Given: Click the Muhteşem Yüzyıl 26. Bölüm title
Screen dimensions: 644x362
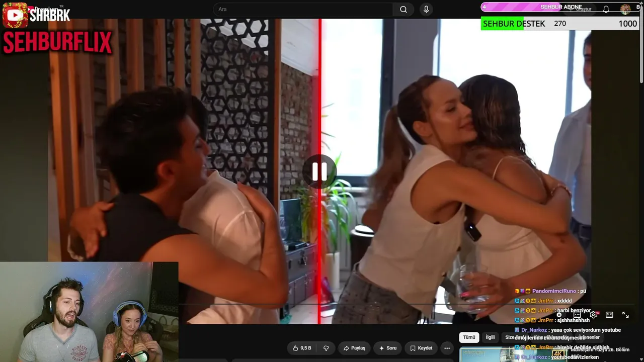Looking at the screenshot, I should [600, 349].
